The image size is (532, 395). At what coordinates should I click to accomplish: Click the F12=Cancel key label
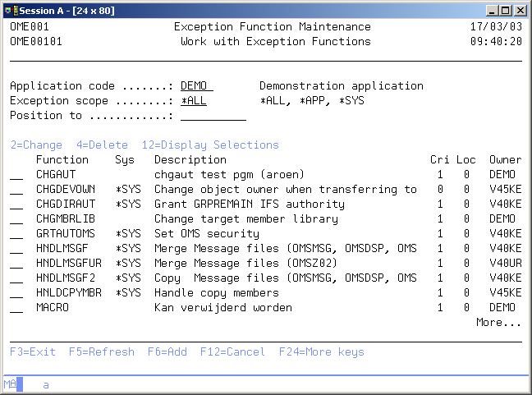(x=232, y=352)
